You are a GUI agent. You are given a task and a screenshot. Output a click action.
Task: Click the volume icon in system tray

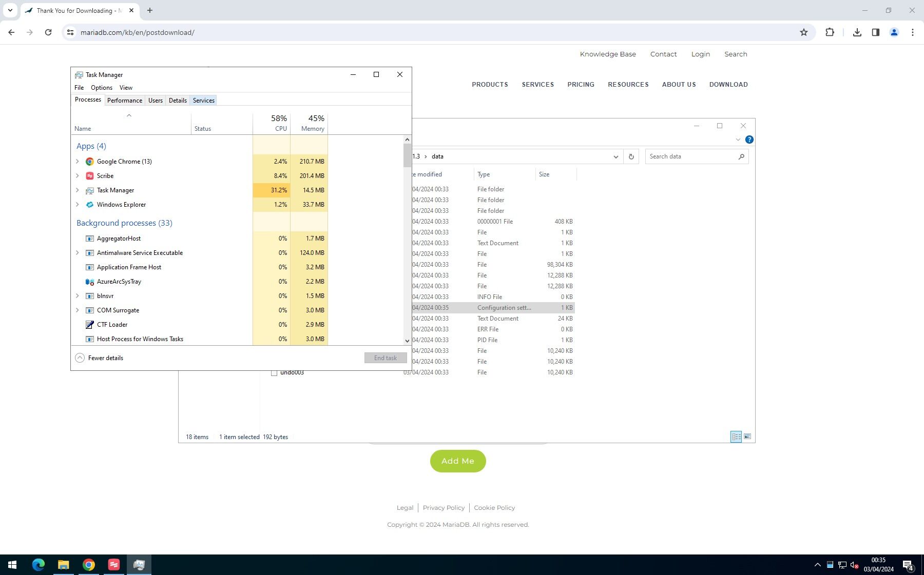pyautogui.click(x=854, y=565)
